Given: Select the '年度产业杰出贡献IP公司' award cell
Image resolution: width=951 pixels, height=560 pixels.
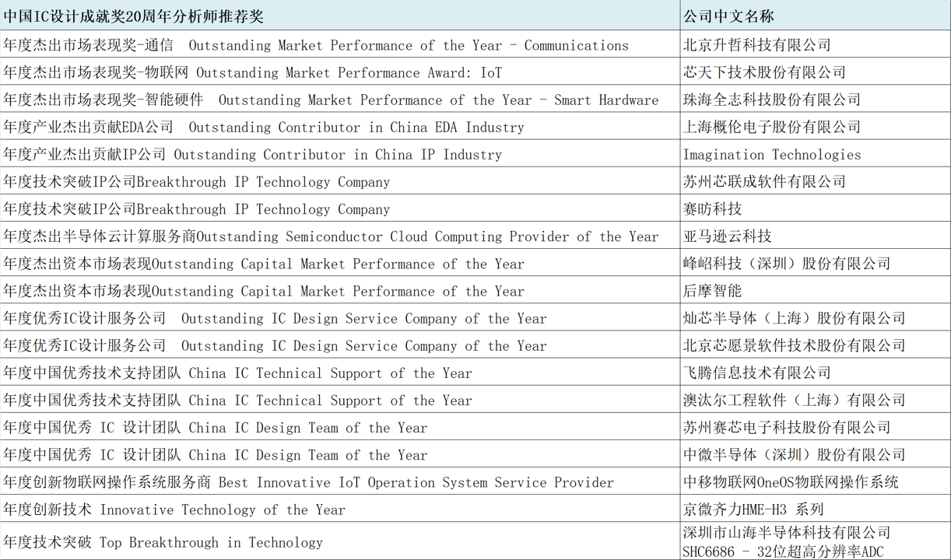Looking at the screenshot, I should (340, 153).
